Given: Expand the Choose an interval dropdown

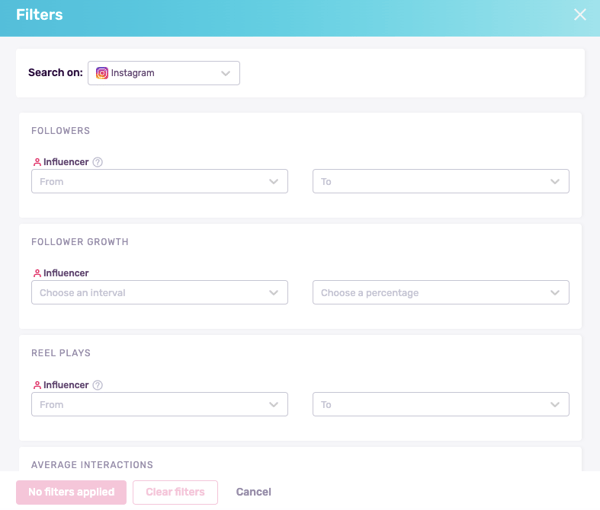Looking at the screenshot, I should pyautogui.click(x=159, y=292).
